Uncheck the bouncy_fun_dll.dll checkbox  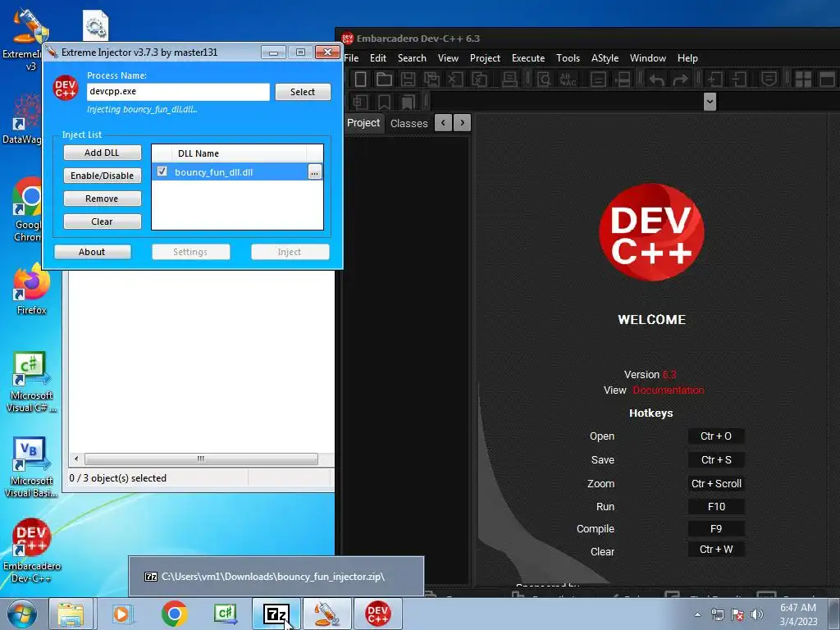162,171
